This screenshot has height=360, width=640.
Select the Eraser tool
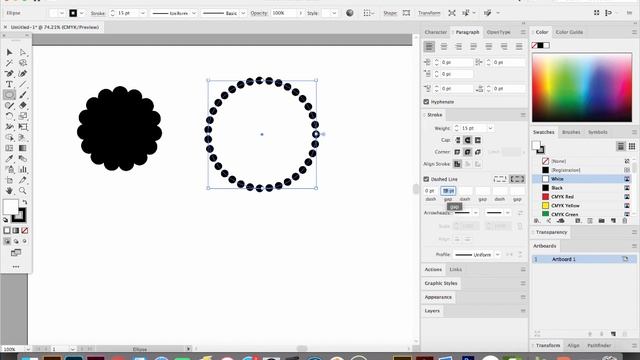23,105
